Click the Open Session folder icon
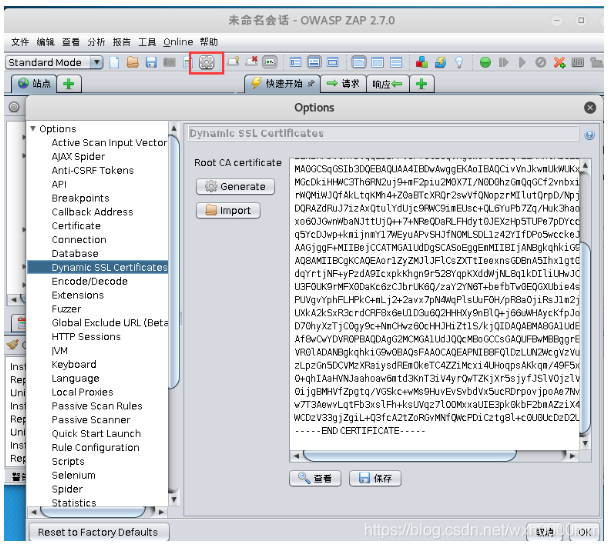 [x=133, y=62]
